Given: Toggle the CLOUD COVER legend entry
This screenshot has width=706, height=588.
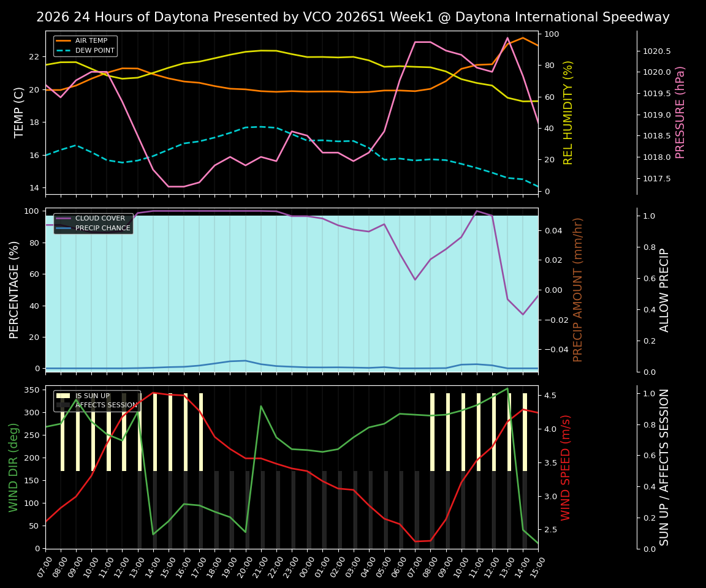Looking at the screenshot, I should point(101,218).
